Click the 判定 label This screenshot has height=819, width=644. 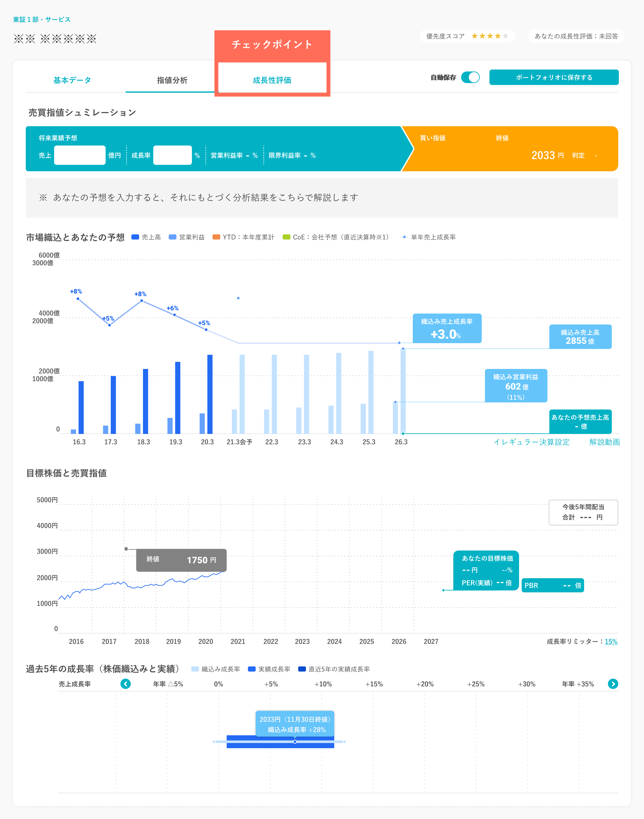click(578, 155)
